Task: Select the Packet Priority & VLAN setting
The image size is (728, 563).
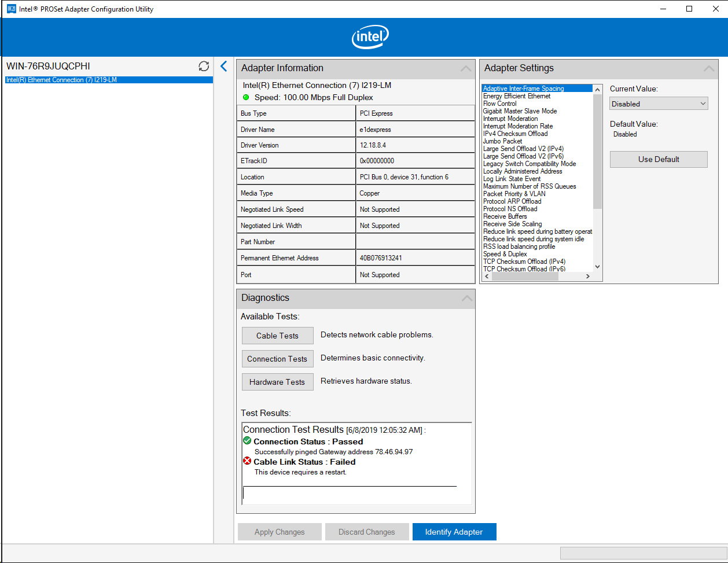Action: (537, 194)
